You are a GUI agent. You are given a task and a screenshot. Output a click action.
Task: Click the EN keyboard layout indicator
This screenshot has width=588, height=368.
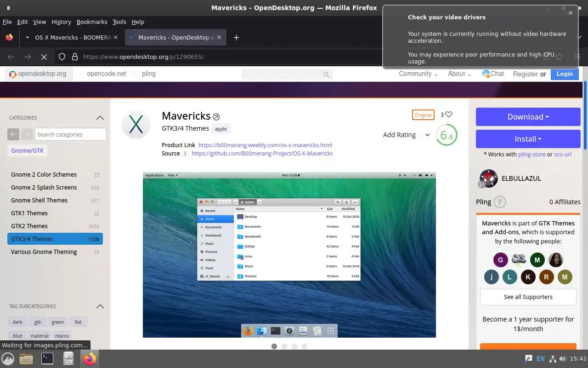[541, 359]
